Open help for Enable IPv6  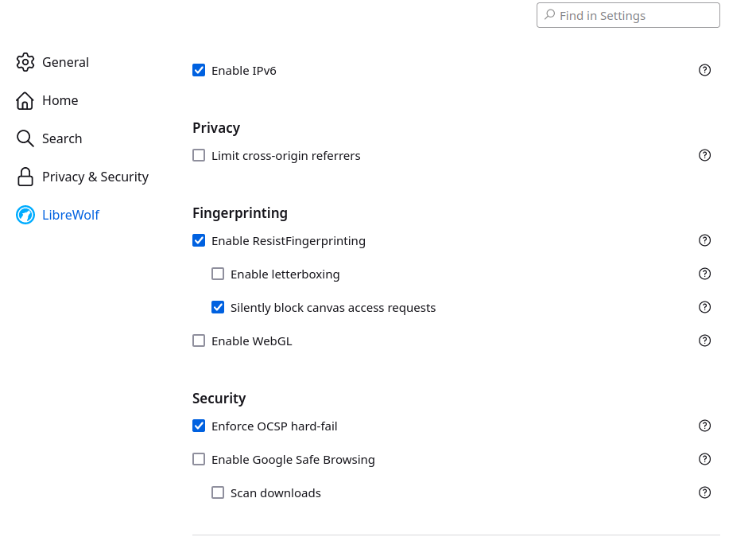[x=704, y=71]
